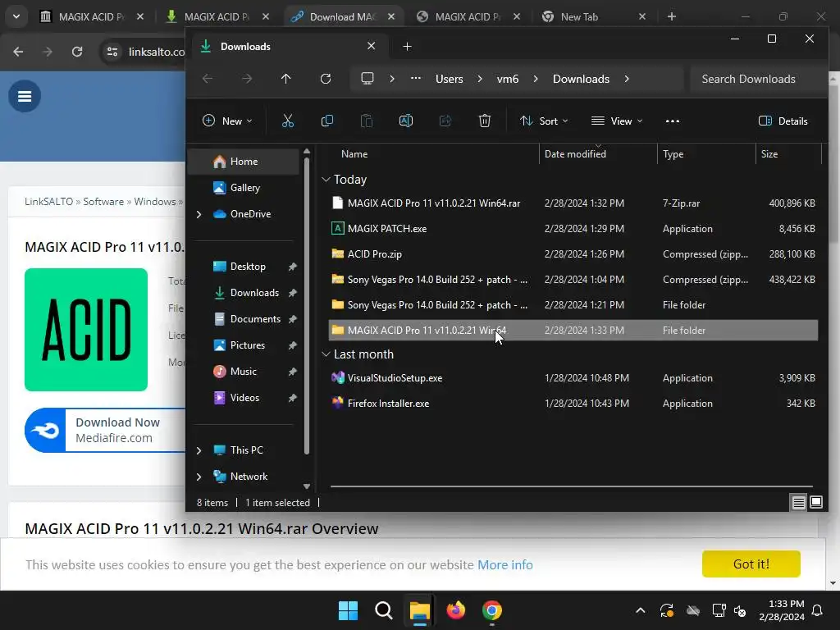Viewport: 840px width, 630px height.
Task: Click chevron after Downloads in address bar
Action: click(627, 79)
